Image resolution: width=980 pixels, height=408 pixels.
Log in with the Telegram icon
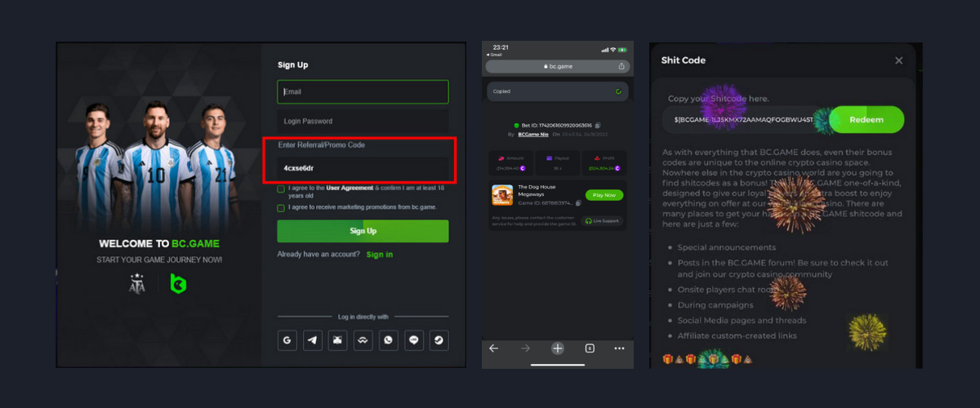[312, 341]
